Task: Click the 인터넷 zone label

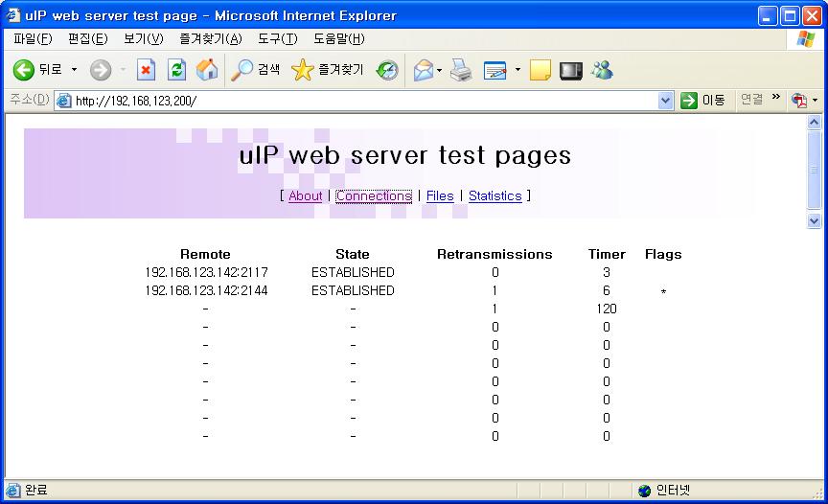Action: click(x=673, y=491)
